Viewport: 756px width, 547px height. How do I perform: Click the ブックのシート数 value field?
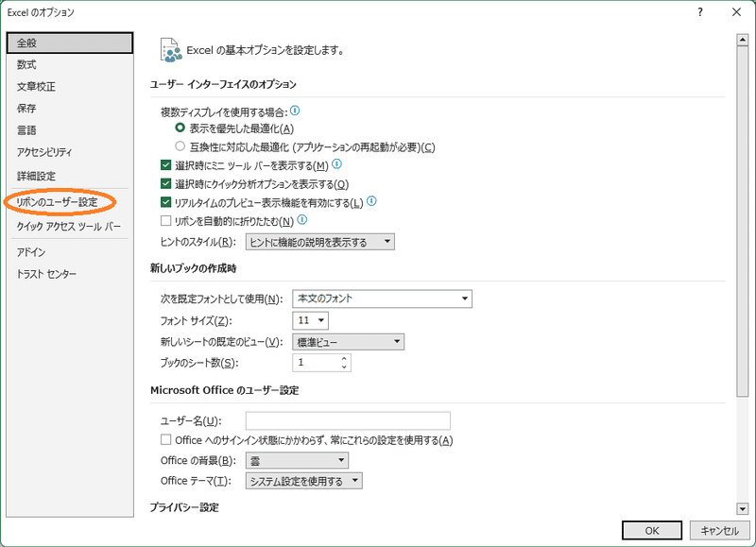pyautogui.click(x=317, y=363)
